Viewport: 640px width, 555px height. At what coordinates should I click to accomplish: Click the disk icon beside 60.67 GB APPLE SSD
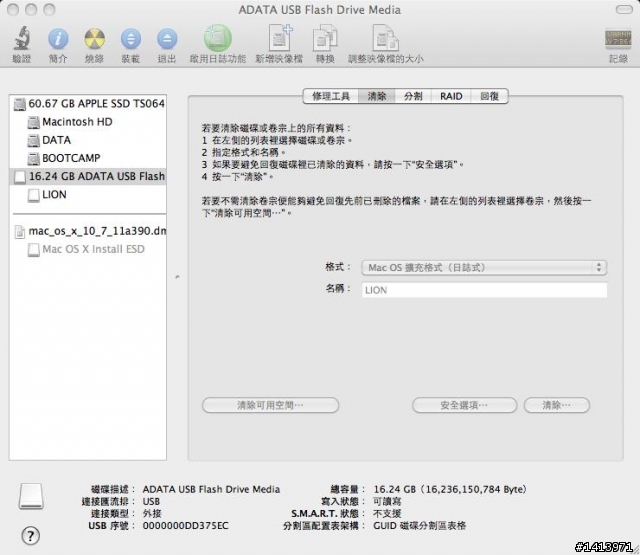[x=20, y=104]
